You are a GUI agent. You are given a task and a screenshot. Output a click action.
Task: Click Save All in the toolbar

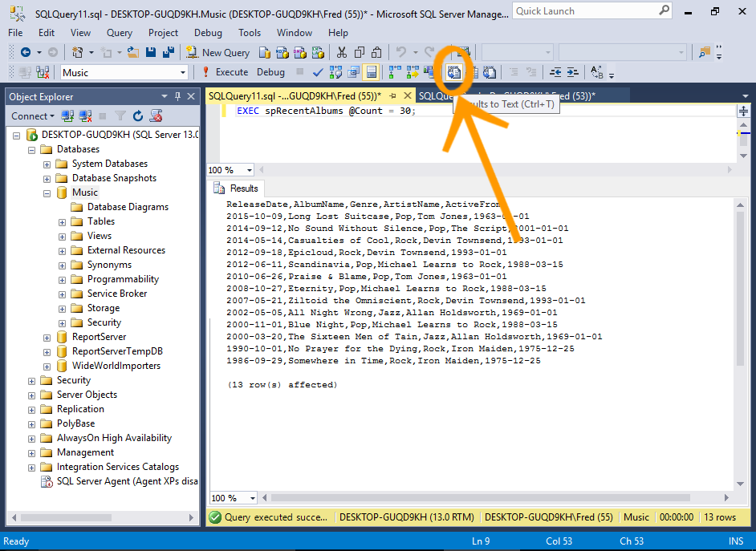click(169, 52)
